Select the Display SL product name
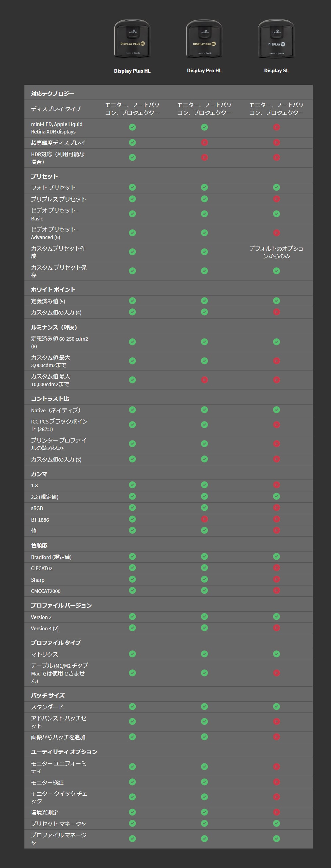 pyautogui.click(x=276, y=71)
